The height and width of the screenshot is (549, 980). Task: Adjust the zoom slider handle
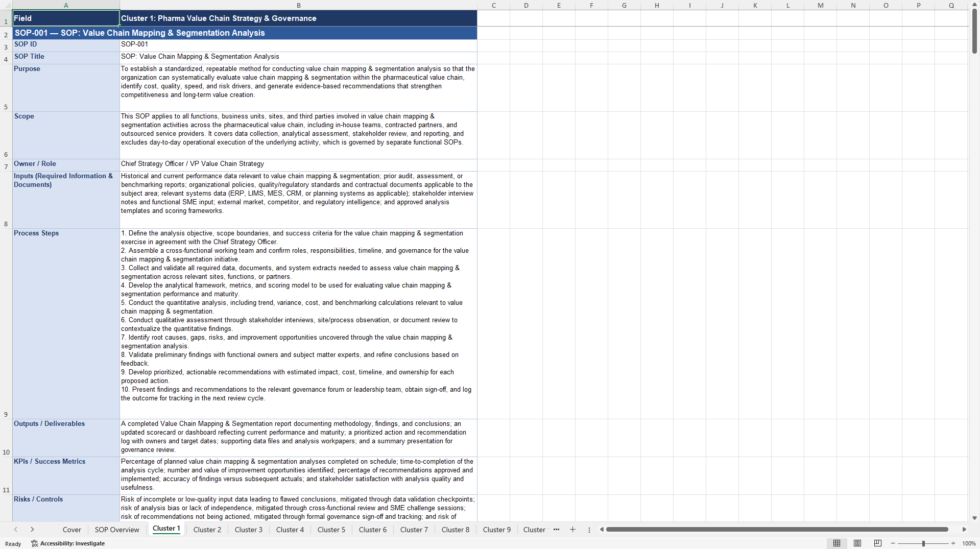(923, 543)
